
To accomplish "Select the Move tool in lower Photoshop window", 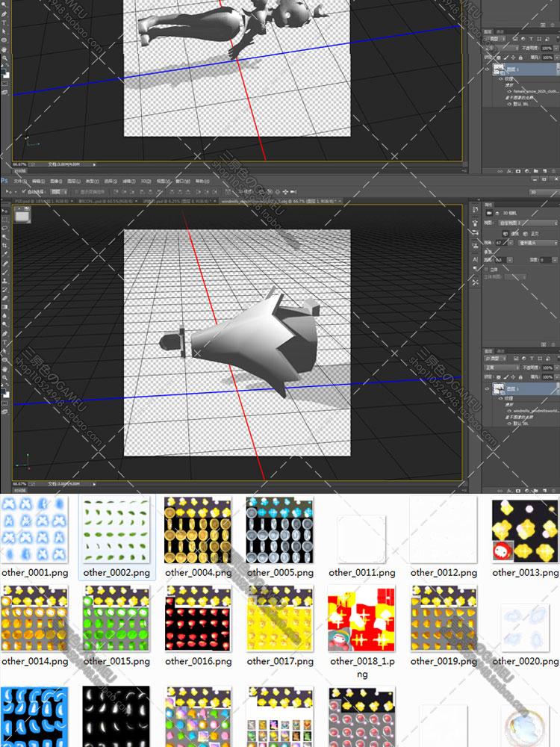I will pos(4,211).
